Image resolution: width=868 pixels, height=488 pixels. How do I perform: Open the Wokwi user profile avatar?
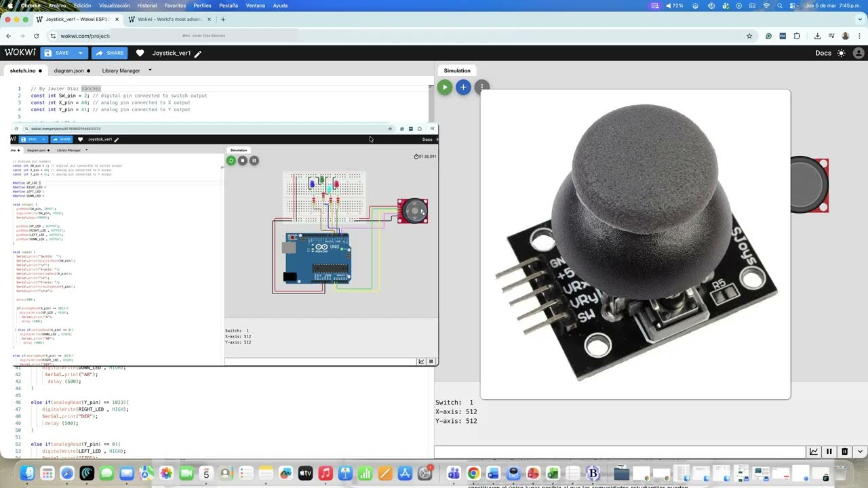click(859, 53)
